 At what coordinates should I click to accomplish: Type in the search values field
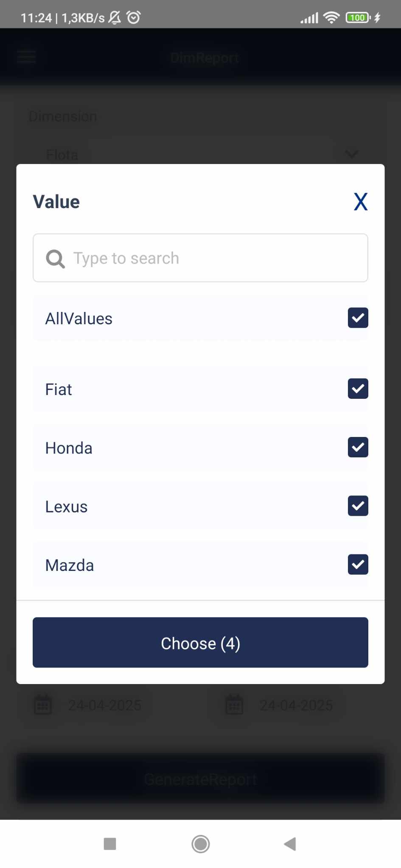(212, 258)
